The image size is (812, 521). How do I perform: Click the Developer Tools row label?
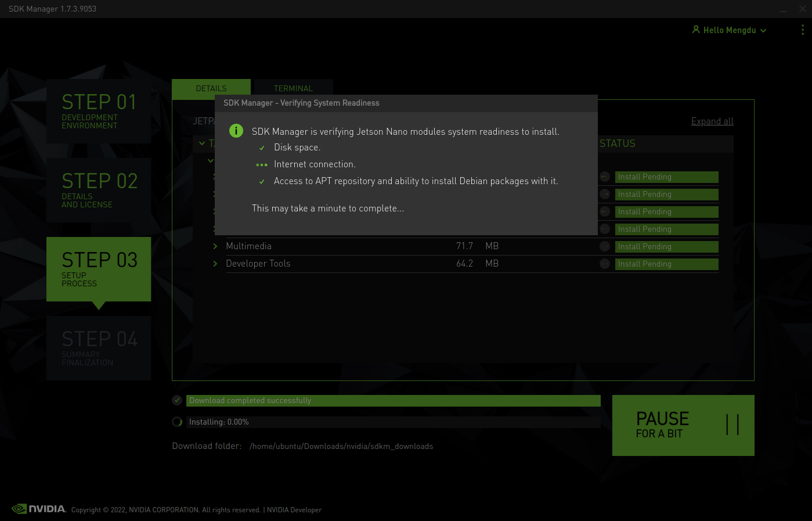pyautogui.click(x=258, y=264)
